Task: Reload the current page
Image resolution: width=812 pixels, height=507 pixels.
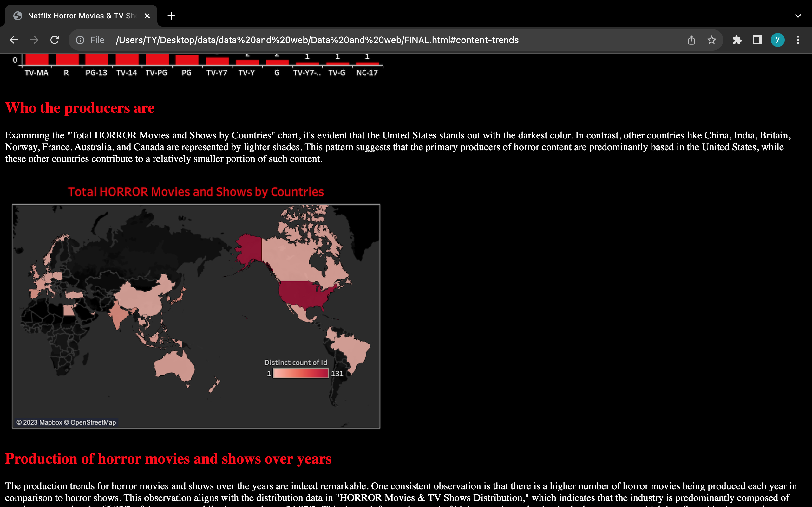Action: pyautogui.click(x=55, y=40)
